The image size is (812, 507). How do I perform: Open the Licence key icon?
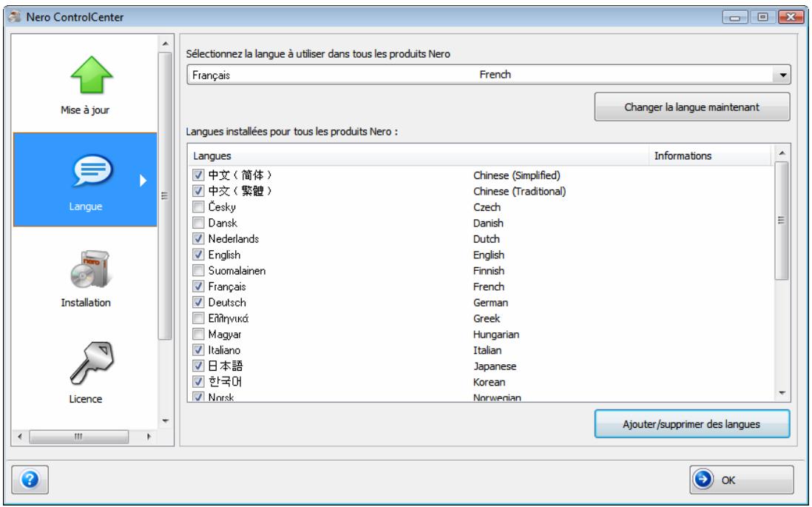(x=92, y=363)
